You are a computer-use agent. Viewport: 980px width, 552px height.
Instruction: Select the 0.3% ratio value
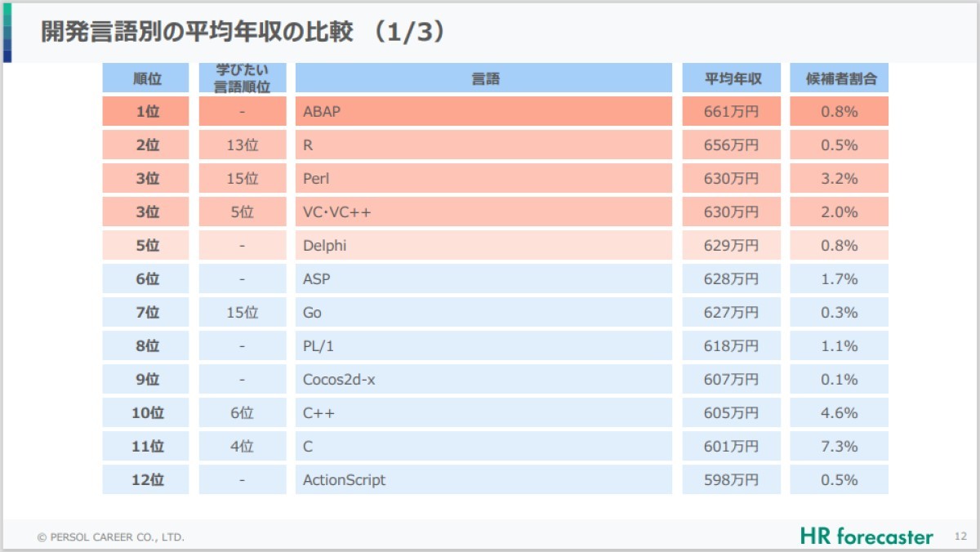840,312
